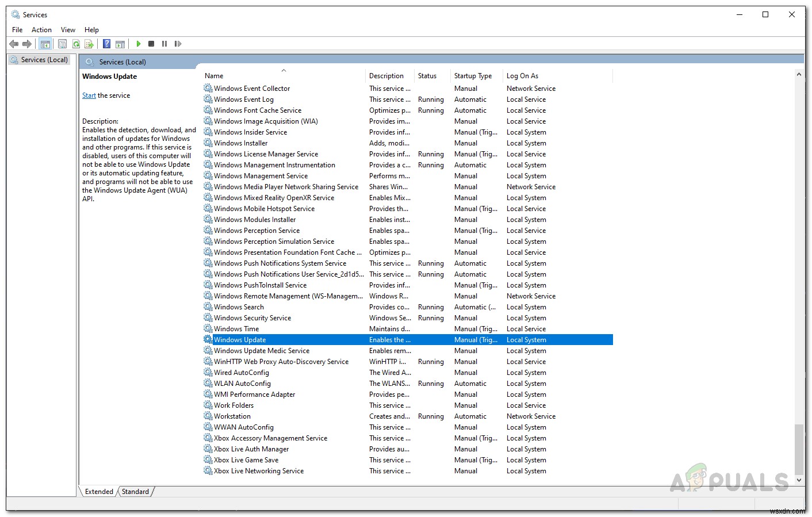
Task: Click the gear icon beside Windows Installer
Action: coord(208,143)
